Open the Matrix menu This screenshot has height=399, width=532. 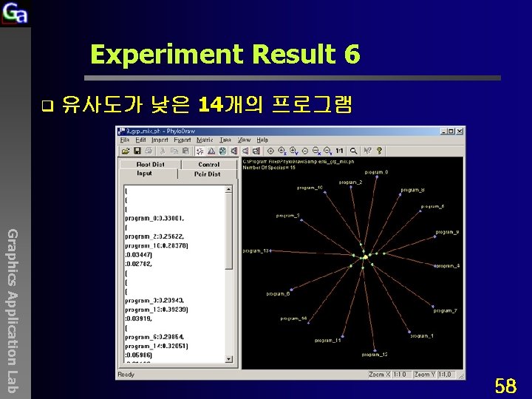(x=205, y=140)
